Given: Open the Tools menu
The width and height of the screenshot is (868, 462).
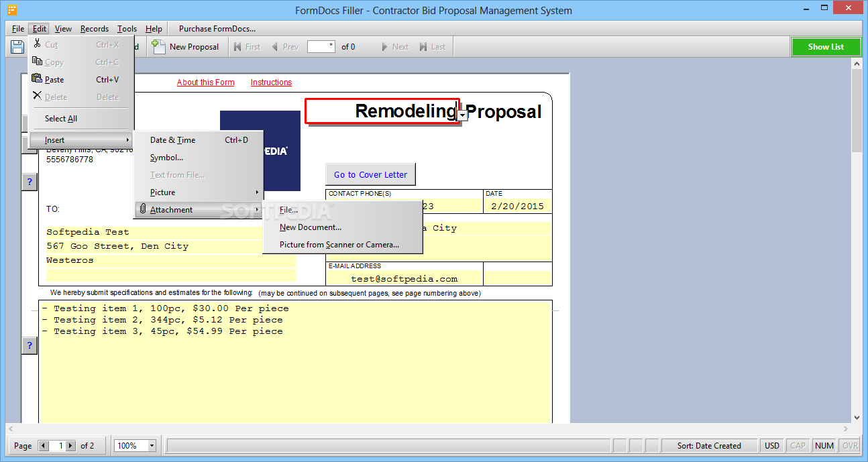Looking at the screenshot, I should click(127, 29).
